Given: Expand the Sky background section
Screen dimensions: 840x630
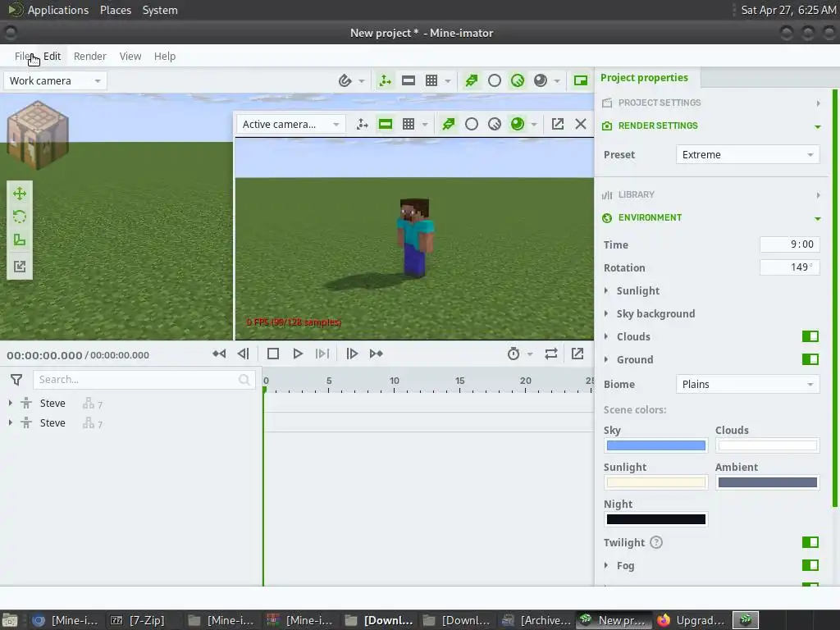Looking at the screenshot, I should point(606,314).
